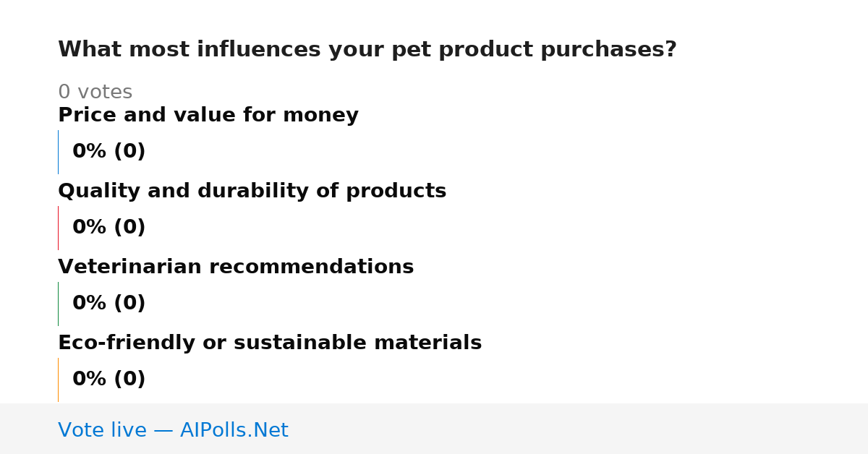This screenshot has width=868, height=454.
Task: Click the 0% (0) result under Quality and durability
Action: coord(109,228)
